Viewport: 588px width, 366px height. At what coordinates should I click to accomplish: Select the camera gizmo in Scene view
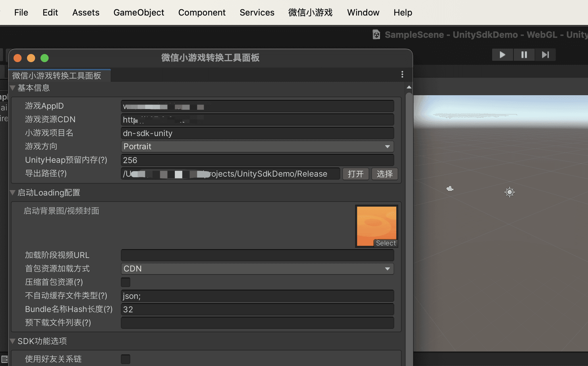click(450, 188)
